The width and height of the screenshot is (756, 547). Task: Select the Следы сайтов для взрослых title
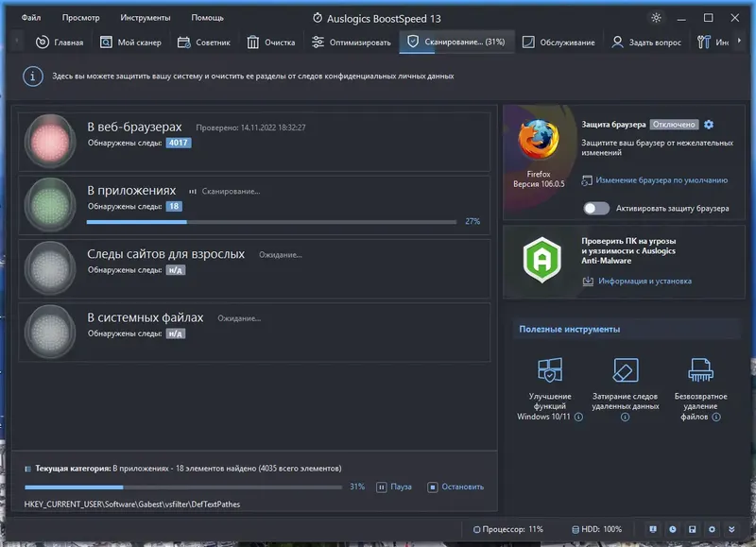tap(166, 254)
